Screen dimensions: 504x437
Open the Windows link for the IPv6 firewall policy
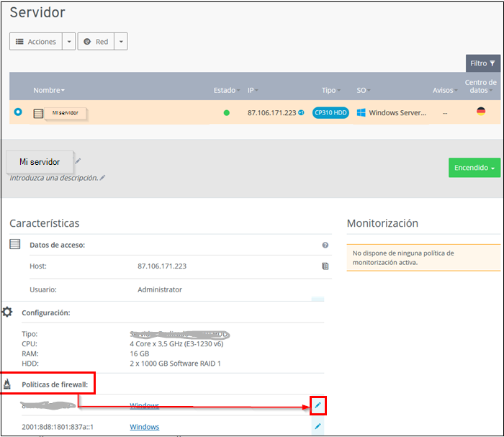(144, 427)
